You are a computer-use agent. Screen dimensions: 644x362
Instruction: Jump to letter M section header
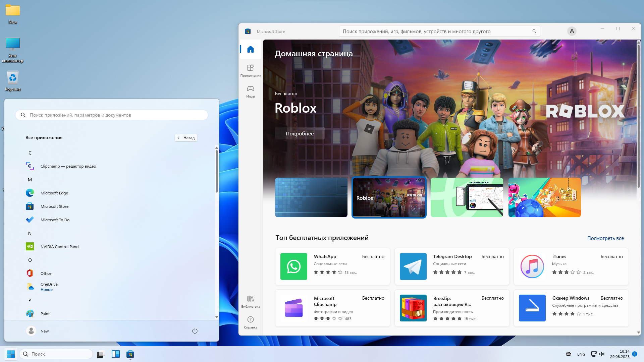coord(30,180)
